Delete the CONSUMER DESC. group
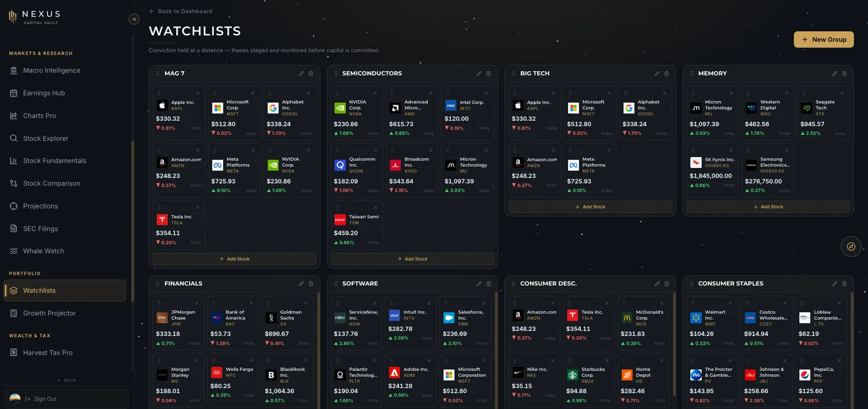The image size is (868, 409). pyautogui.click(x=666, y=284)
